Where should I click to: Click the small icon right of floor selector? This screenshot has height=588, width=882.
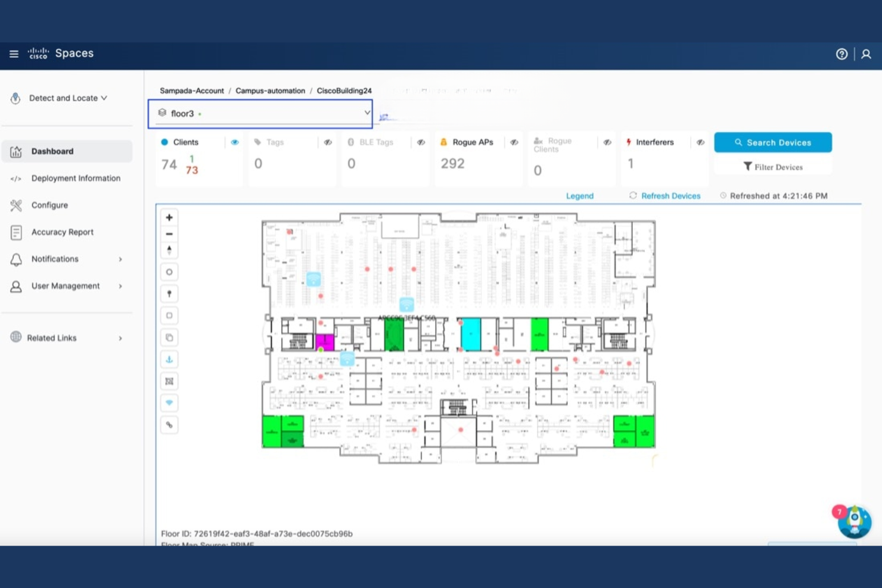[384, 117]
